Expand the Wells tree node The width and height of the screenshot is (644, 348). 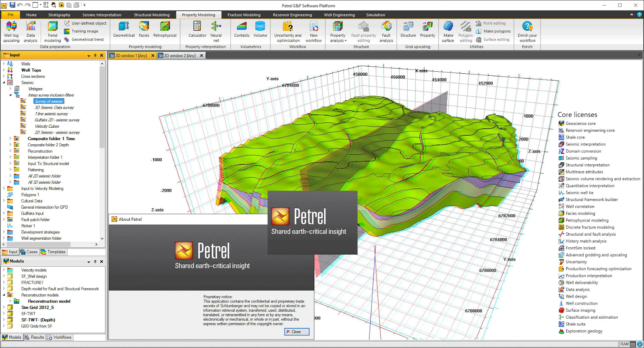coord(4,64)
